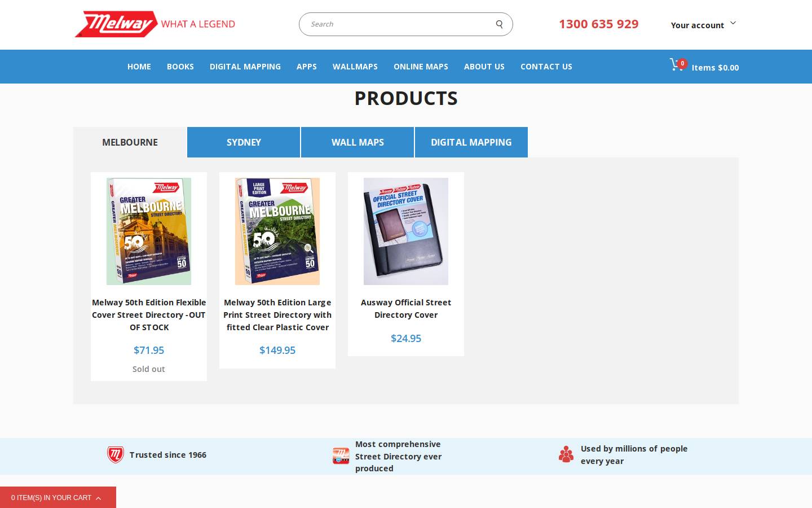Call the 1300 635 929 phone number
Image resolution: width=812 pixels, height=508 pixels.
(599, 24)
